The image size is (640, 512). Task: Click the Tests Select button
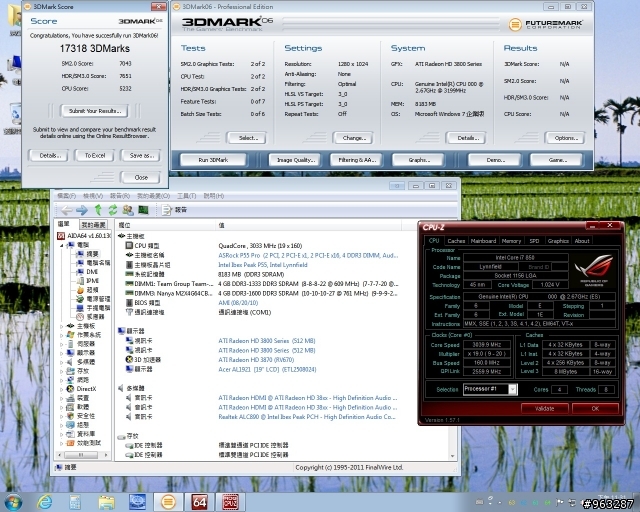point(248,138)
